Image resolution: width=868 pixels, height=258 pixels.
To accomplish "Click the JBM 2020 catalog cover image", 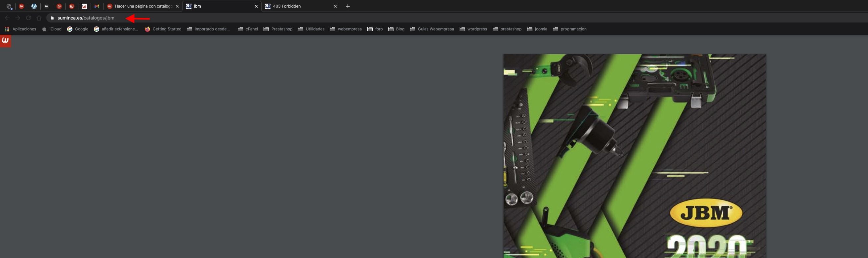I will 635,156.
